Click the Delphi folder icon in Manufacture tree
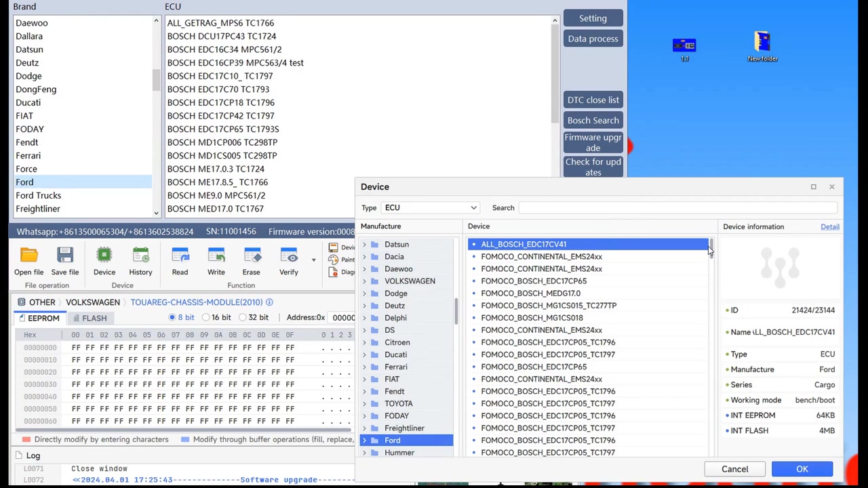 coord(375,318)
